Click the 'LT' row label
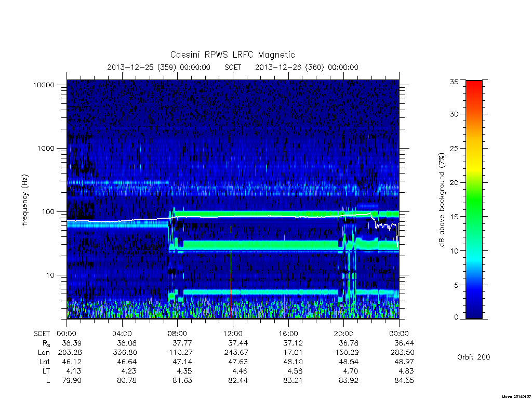This screenshot has width=532, height=399. [46, 371]
